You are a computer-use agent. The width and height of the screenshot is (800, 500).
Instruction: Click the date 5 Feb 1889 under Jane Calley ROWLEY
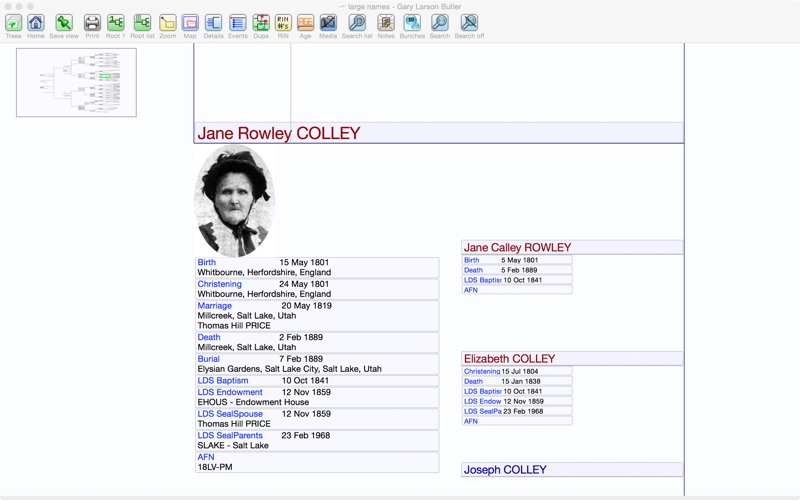click(x=519, y=270)
